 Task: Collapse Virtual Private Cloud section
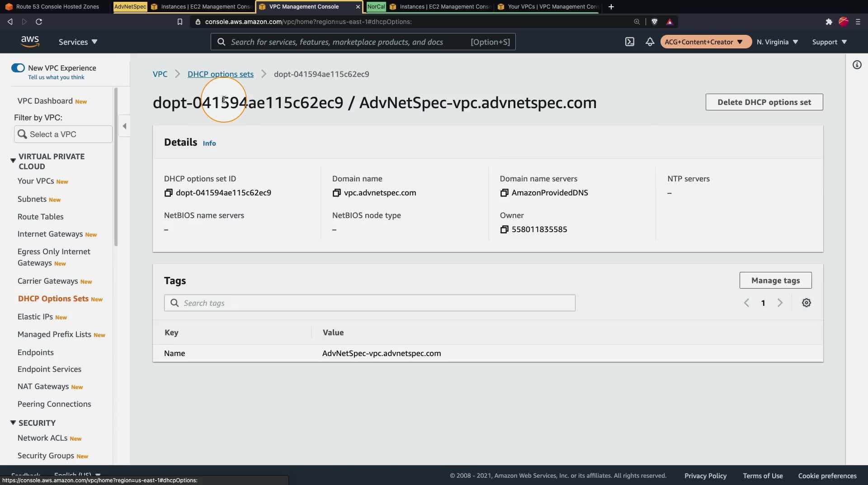pos(13,161)
